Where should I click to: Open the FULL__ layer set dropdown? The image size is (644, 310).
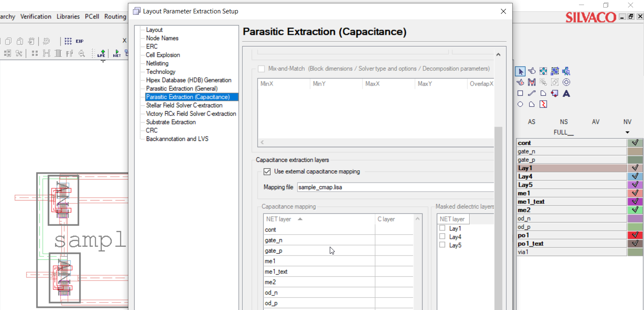point(627,133)
